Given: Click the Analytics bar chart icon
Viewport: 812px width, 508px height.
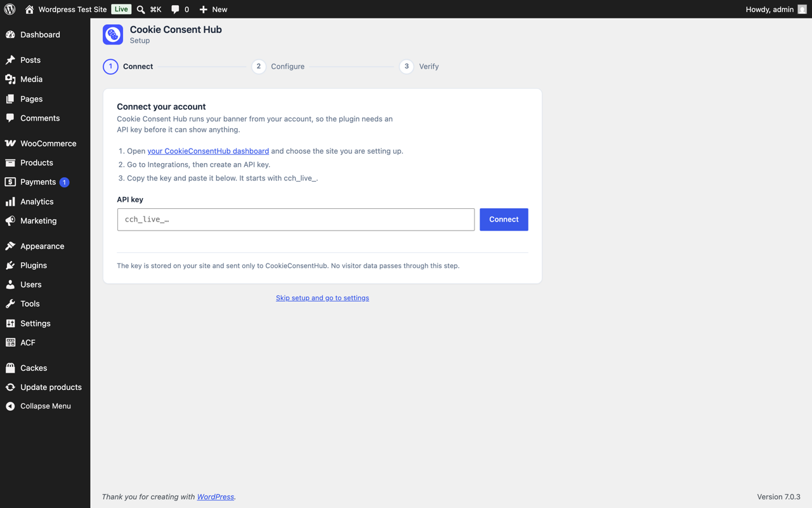Looking at the screenshot, I should tap(10, 201).
